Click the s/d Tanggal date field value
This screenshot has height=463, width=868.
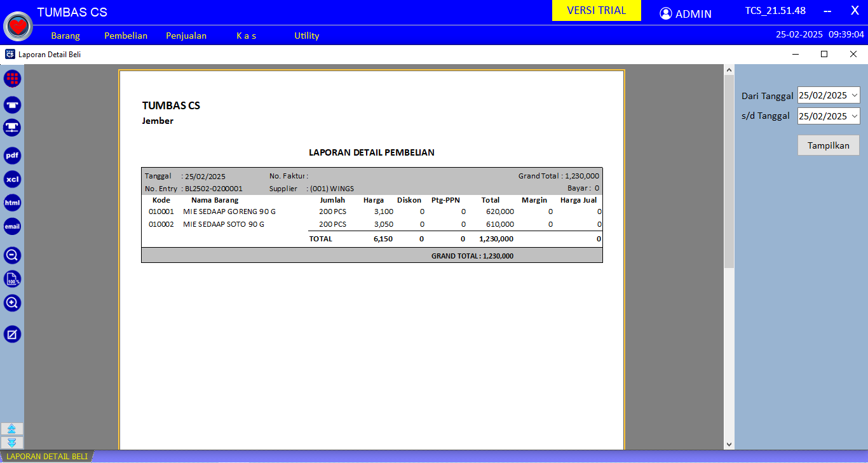[x=823, y=116]
